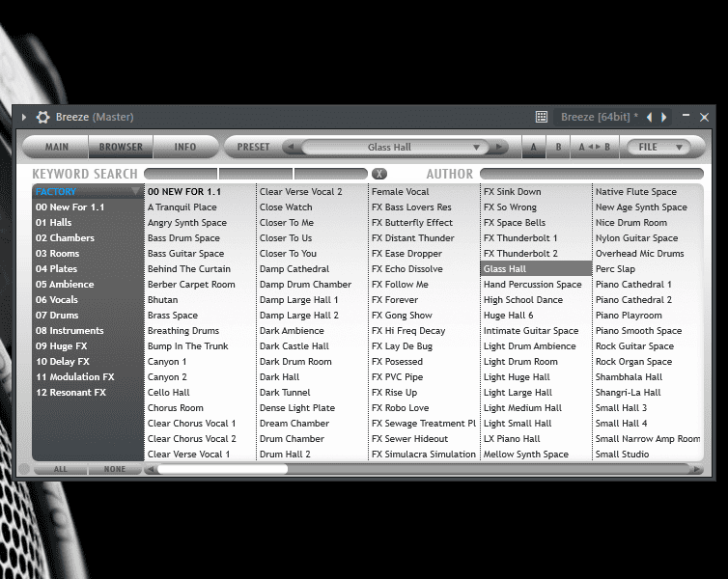Load preset FX PVC Pipe
Viewport: 728px width, 579px height.
[x=397, y=377]
